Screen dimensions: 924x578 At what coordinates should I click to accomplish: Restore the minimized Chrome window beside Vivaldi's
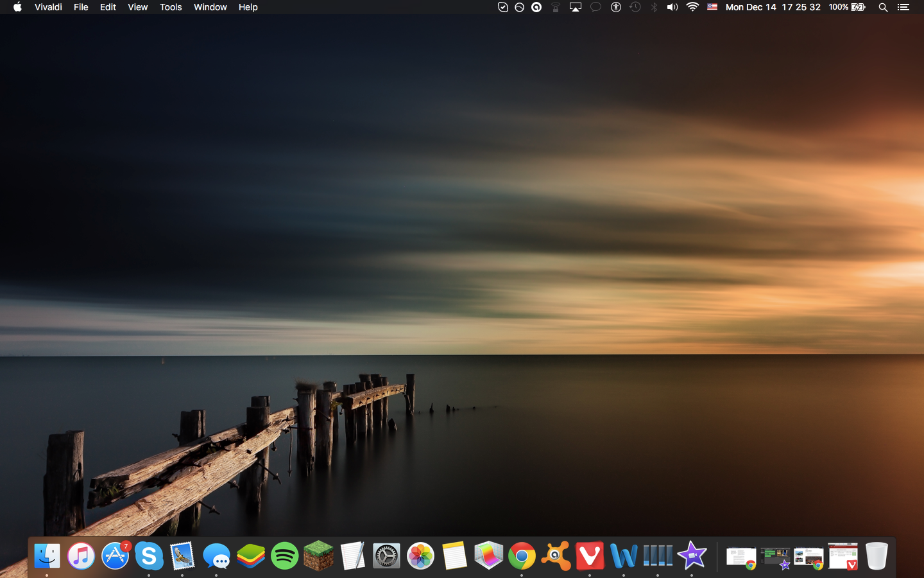[809, 557]
